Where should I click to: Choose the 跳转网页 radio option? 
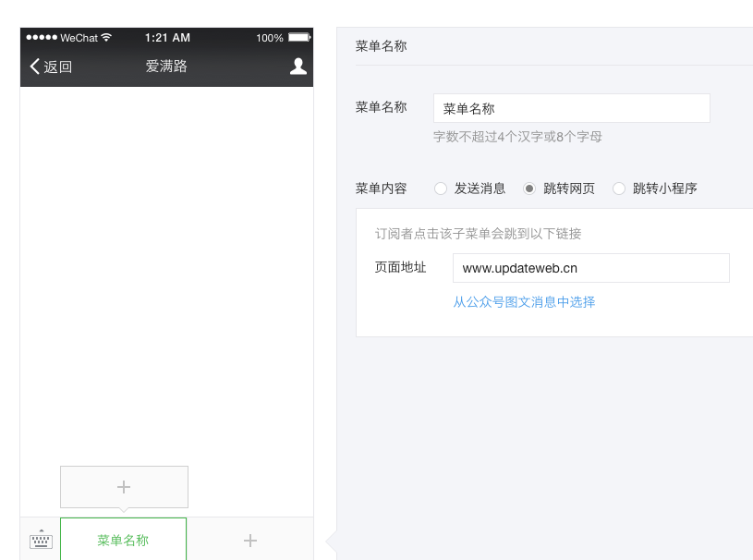pos(529,189)
